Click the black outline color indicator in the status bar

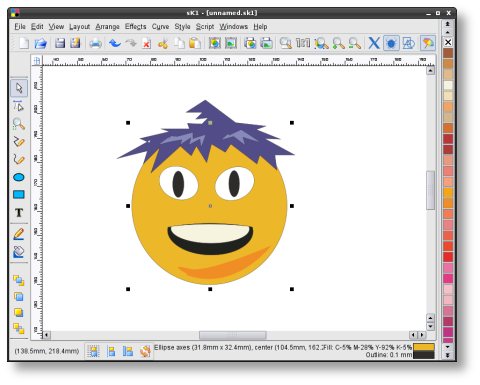pyautogui.click(x=424, y=355)
